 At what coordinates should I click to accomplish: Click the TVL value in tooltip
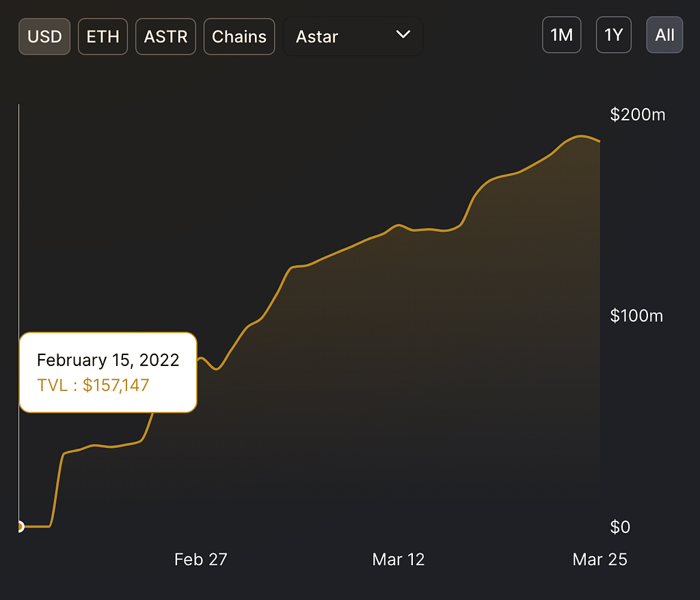[x=93, y=385]
